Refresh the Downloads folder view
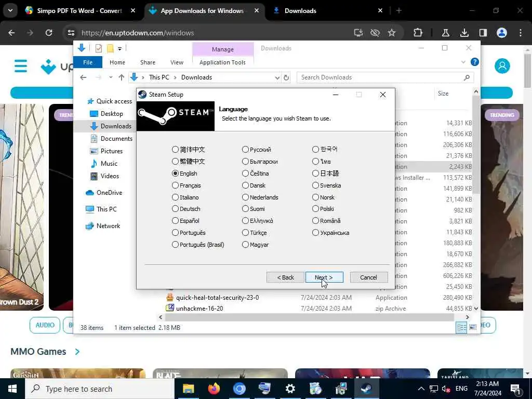The width and height of the screenshot is (532, 399). pos(286,78)
